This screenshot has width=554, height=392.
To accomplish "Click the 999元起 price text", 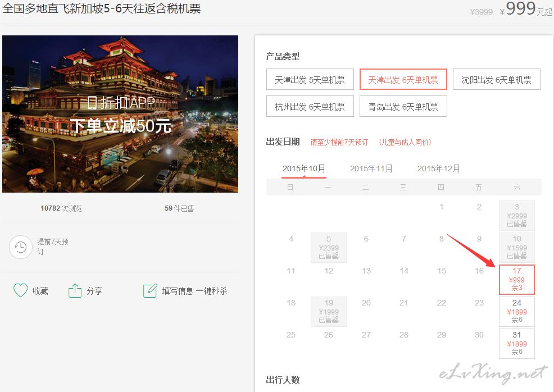I will (x=526, y=8).
